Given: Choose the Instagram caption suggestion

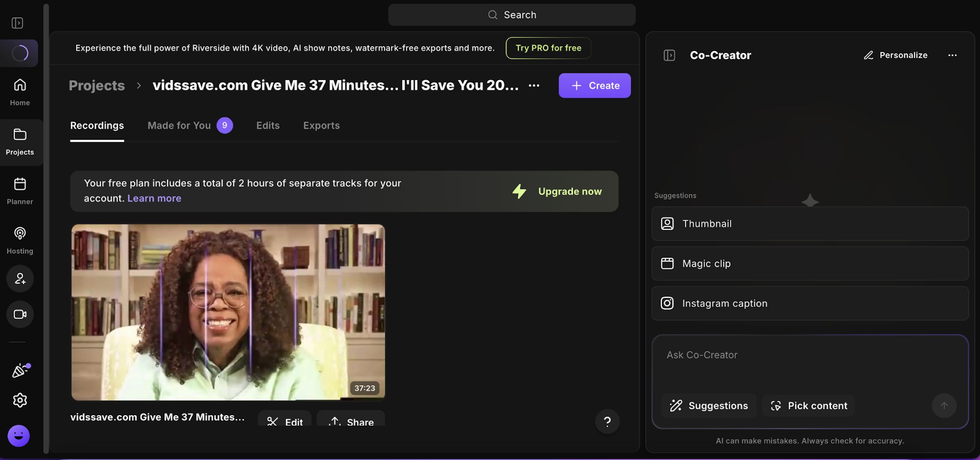Looking at the screenshot, I should point(810,303).
